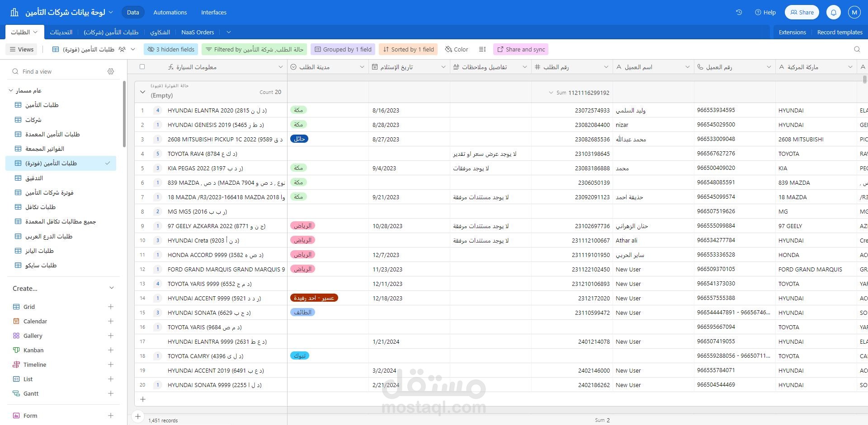Click the search magnifier in the view toolbar
This screenshot has height=425, width=868.
point(857,49)
